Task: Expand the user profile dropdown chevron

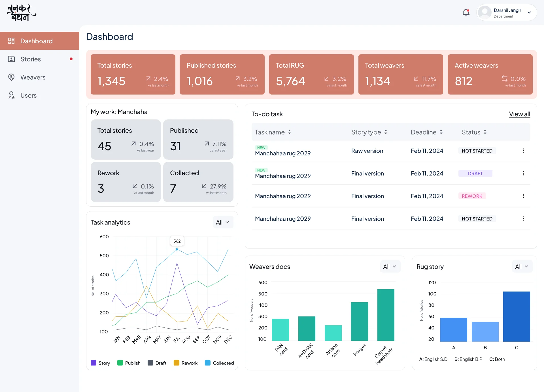Action: pyautogui.click(x=529, y=12)
